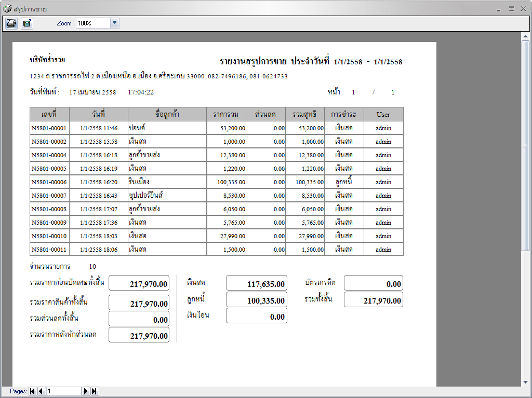The image size is (532, 398).
Task: Click the window app icon in title bar
Action: tap(7, 8)
